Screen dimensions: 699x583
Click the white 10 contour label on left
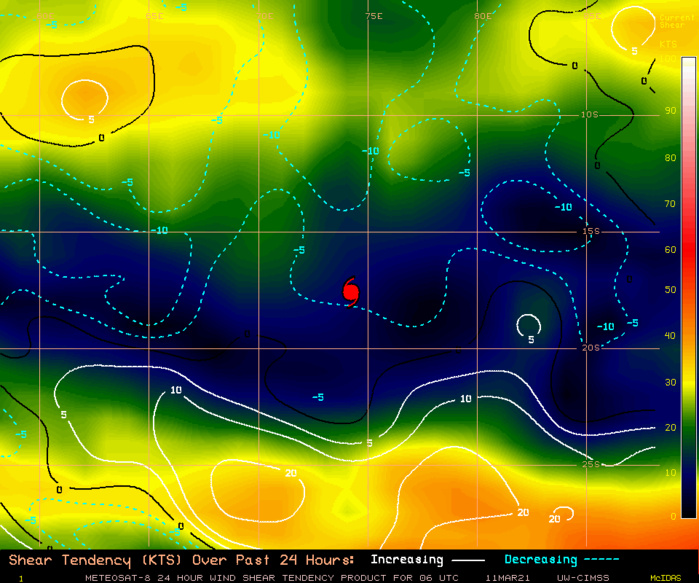pos(176,390)
